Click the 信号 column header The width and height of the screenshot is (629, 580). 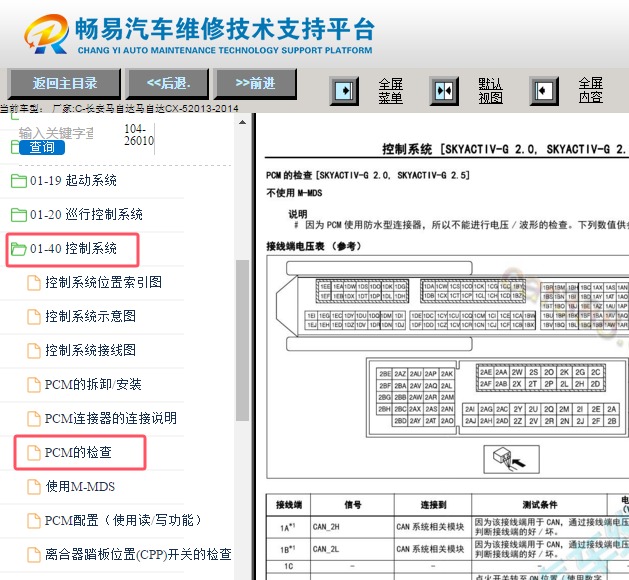click(352, 505)
